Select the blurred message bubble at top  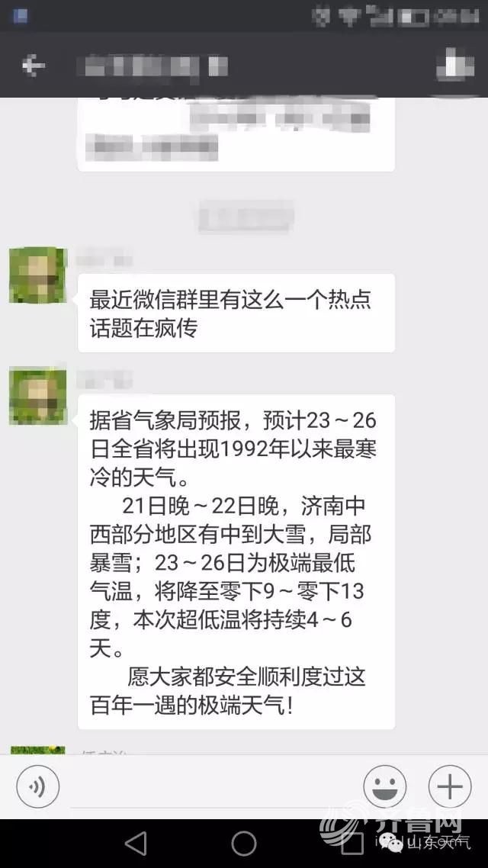236,134
